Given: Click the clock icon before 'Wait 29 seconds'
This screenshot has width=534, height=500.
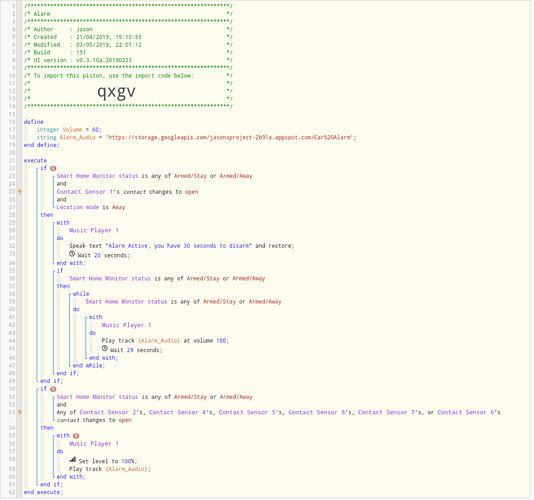Looking at the screenshot, I should pyautogui.click(x=105, y=349).
